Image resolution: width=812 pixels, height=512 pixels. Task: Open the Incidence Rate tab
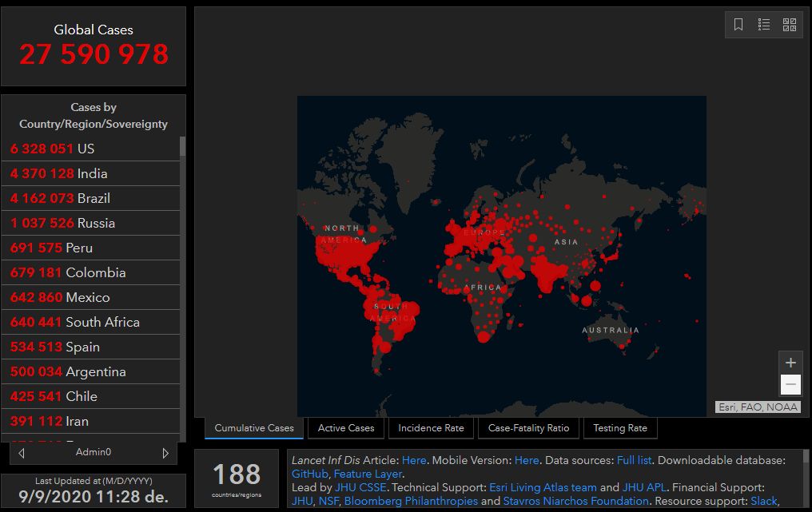tap(431, 428)
